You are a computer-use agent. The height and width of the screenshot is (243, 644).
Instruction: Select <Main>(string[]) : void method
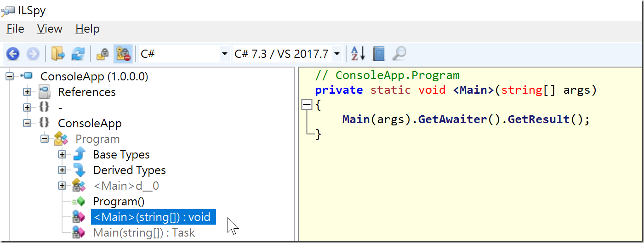pos(153,217)
